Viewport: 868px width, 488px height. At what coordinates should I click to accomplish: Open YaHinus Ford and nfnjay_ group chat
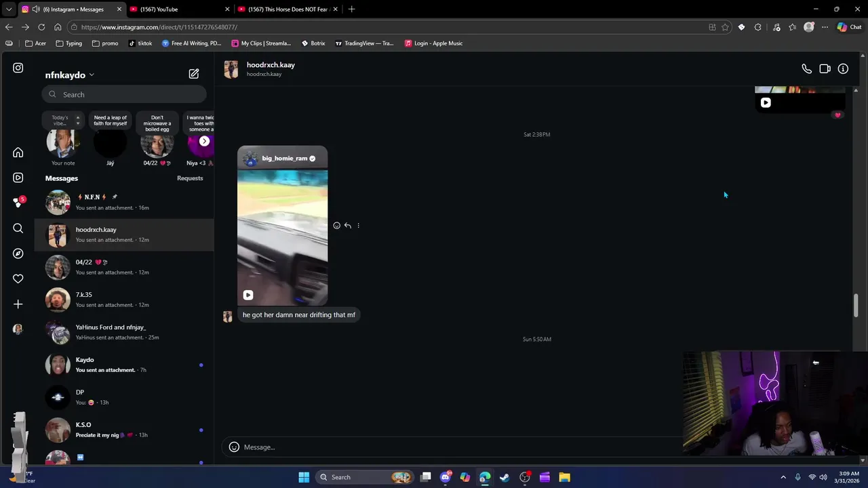pos(124,332)
